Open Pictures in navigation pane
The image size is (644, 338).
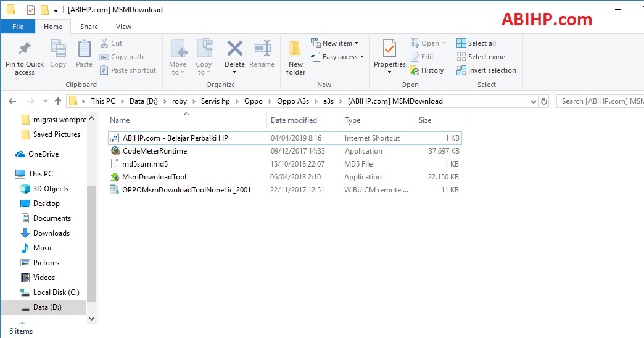tap(40, 262)
